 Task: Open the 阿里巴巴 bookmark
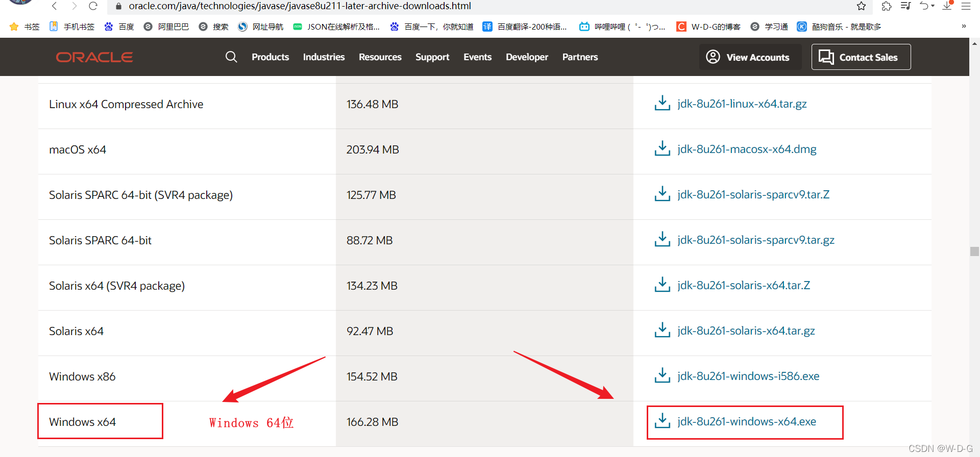click(166, 27)
